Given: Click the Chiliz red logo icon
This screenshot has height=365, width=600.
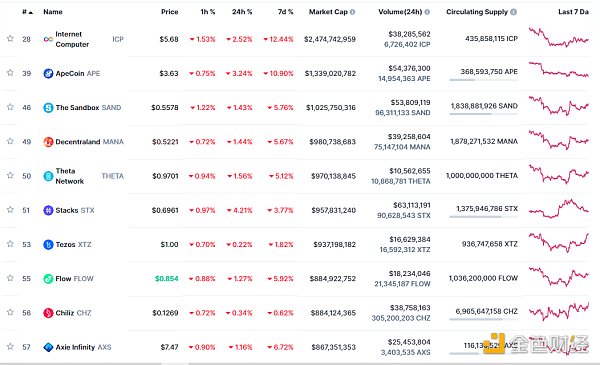Looking at the screenshot, I should point(48,313).
